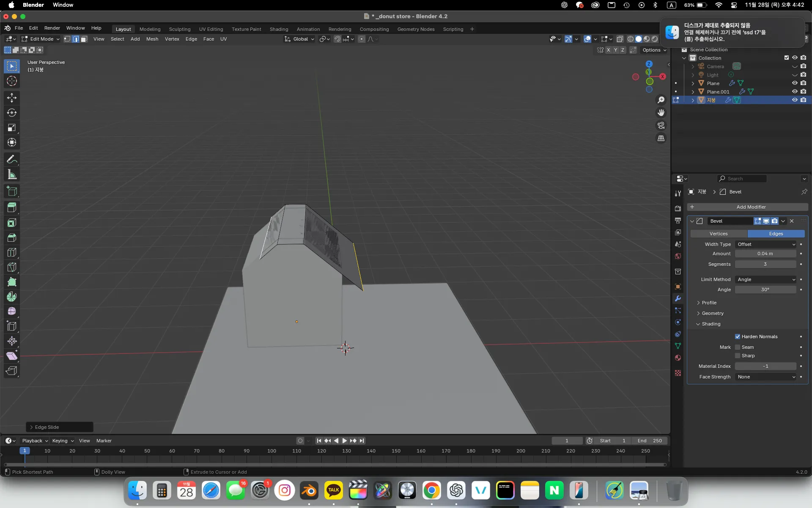Select the Edge Slide tool
This screenshot has height=508, width=812.
(x=12, y=326)
